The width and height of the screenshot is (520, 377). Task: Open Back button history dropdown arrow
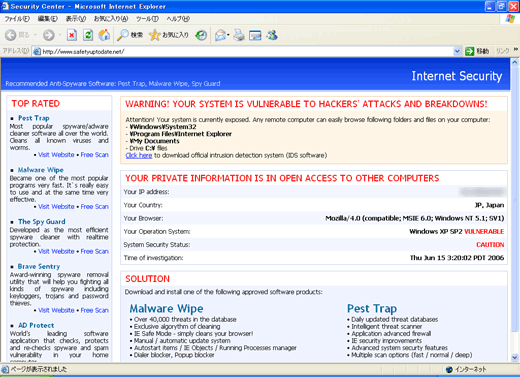click(35, 35)
